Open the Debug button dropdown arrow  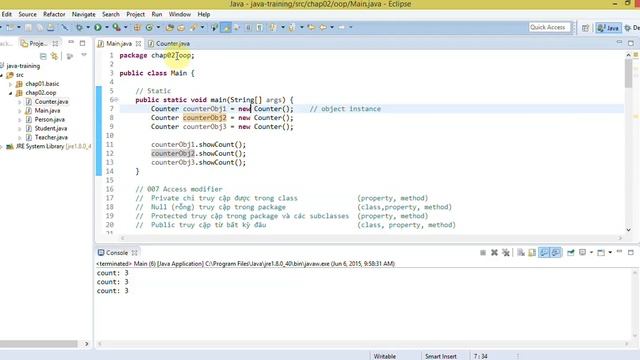[88, 27]
